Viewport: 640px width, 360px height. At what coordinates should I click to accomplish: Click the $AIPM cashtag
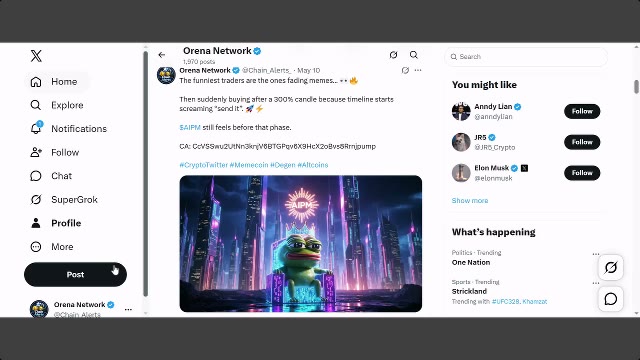click(x=190, y=127)
